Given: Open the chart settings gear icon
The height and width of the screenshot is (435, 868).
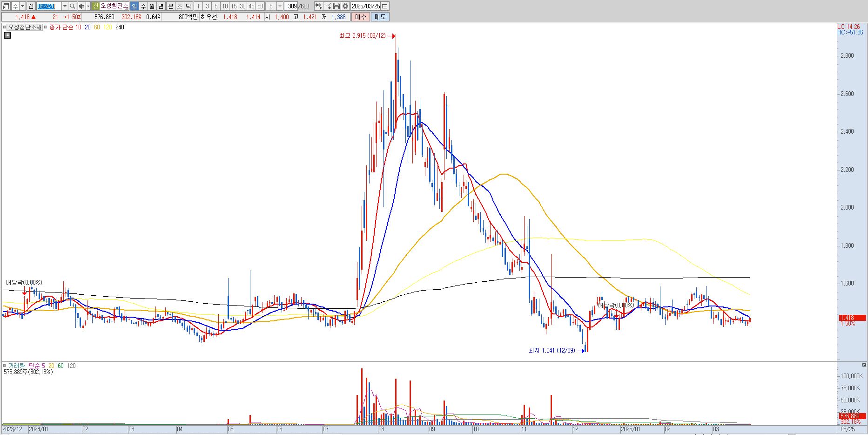Looking at the screenshot, I should coord(345,6).
